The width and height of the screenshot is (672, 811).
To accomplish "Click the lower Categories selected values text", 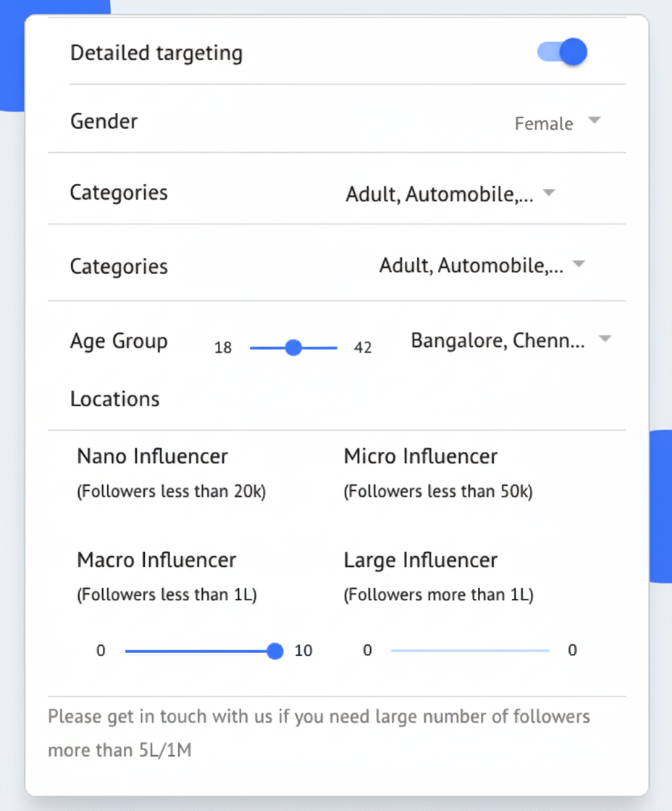I will (471, 266).
